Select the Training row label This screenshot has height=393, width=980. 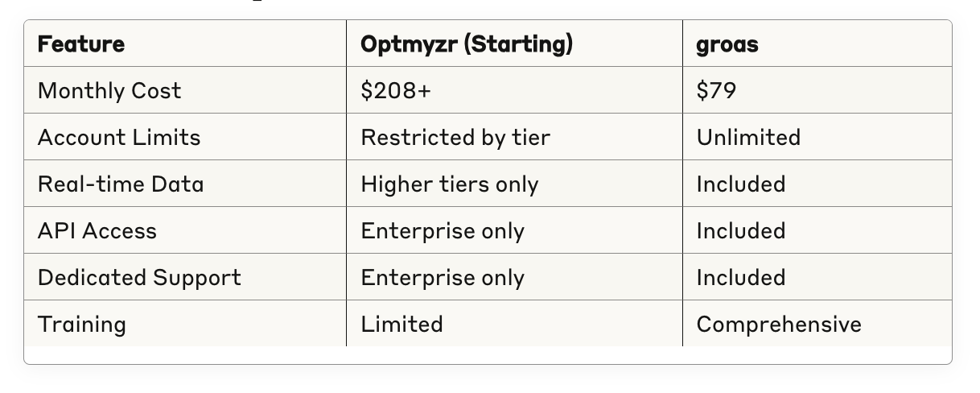click(x=82, y=325)
